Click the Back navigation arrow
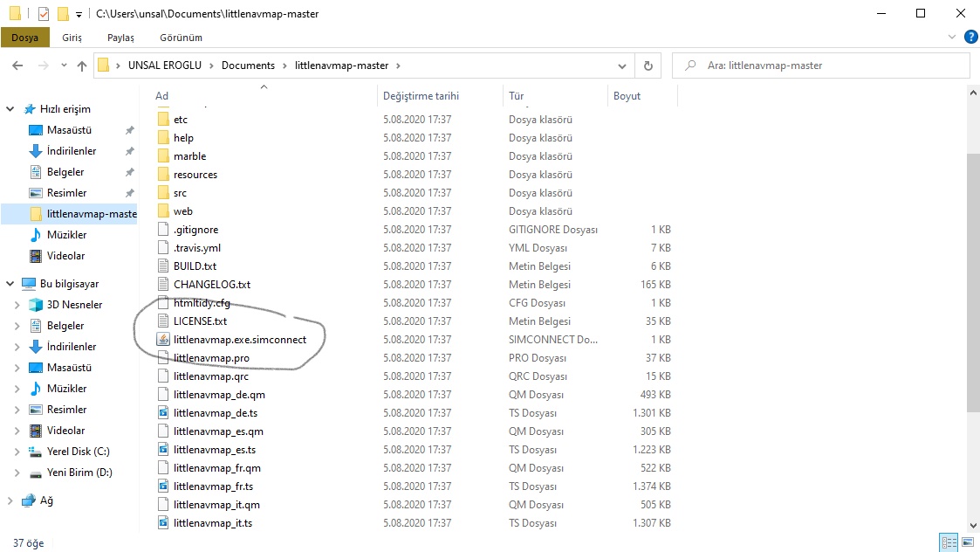980x552 pixels. [x=17, y=66]
